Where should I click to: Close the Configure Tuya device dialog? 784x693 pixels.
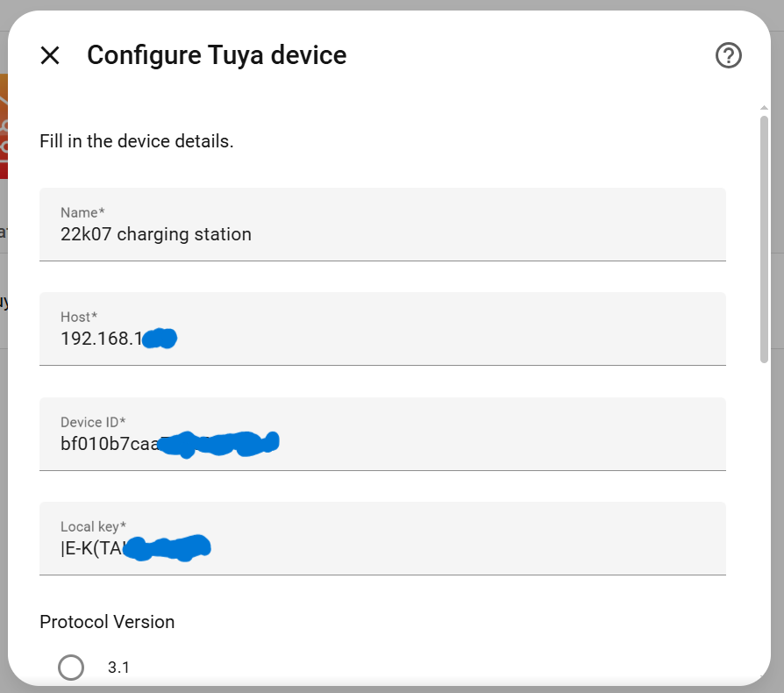pyautogui.click(x=50, y=56)
